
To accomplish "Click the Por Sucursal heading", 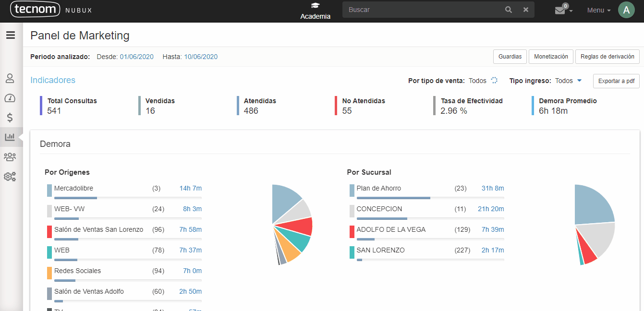I will tap(369, 172).
